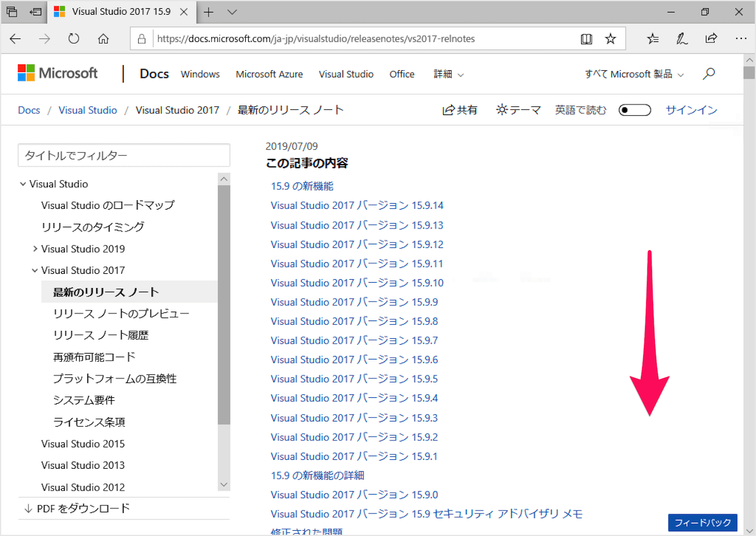Open システム要件 tree item

pyautogui.click(x=84, y=400)
